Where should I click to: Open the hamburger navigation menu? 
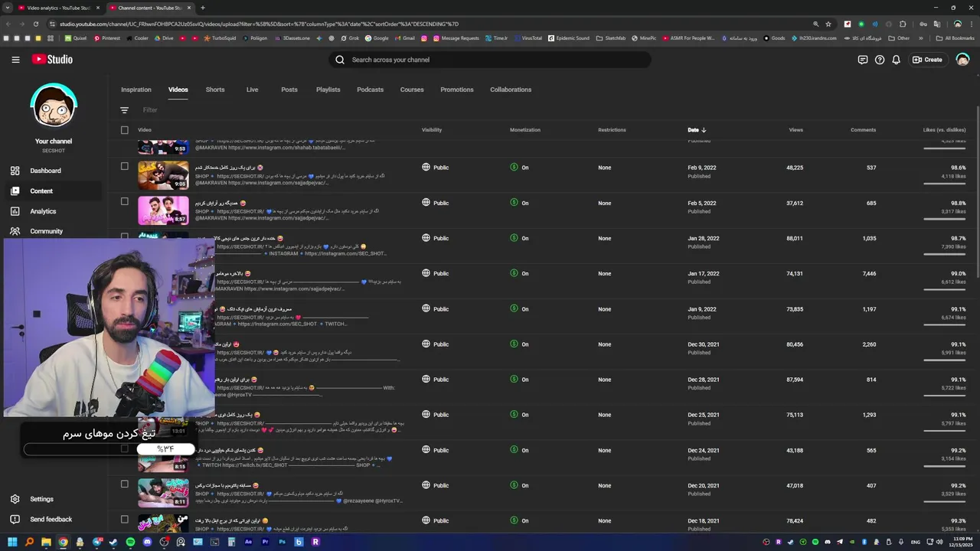(x=15, y=60)
